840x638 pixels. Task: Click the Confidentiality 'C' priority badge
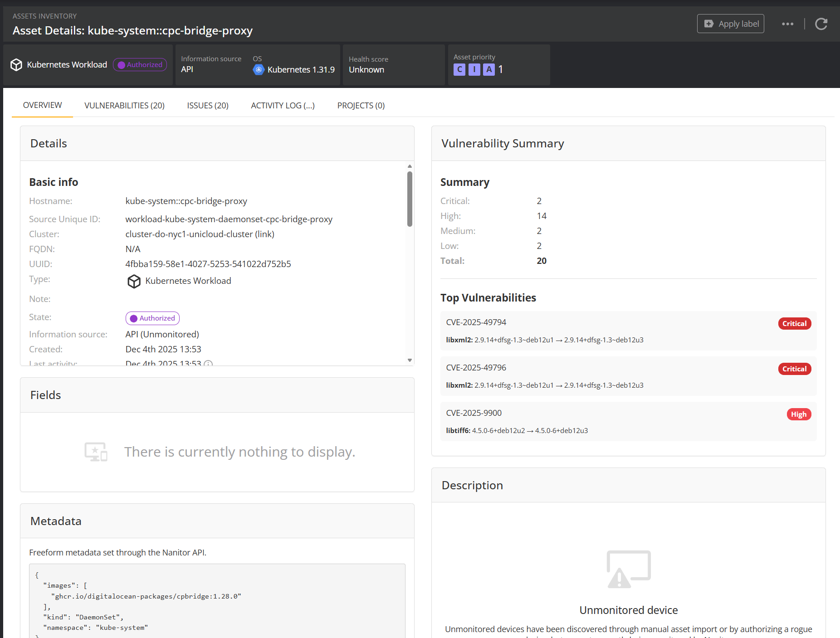tap(459, 69)
